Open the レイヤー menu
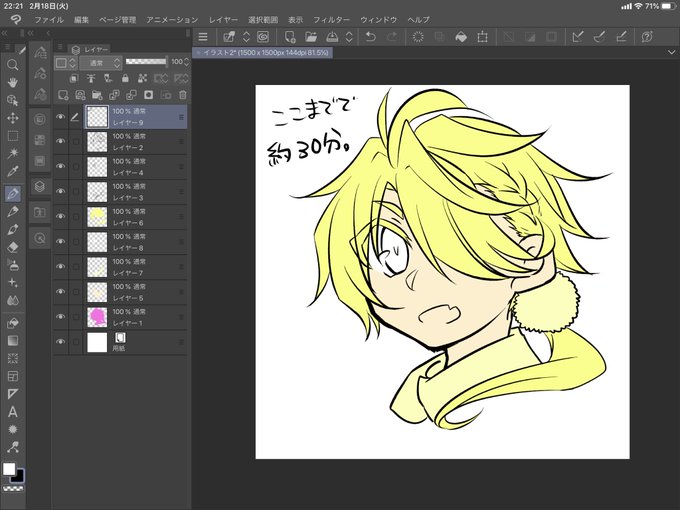This screenshot has width=680, height=510. point(223,20)
